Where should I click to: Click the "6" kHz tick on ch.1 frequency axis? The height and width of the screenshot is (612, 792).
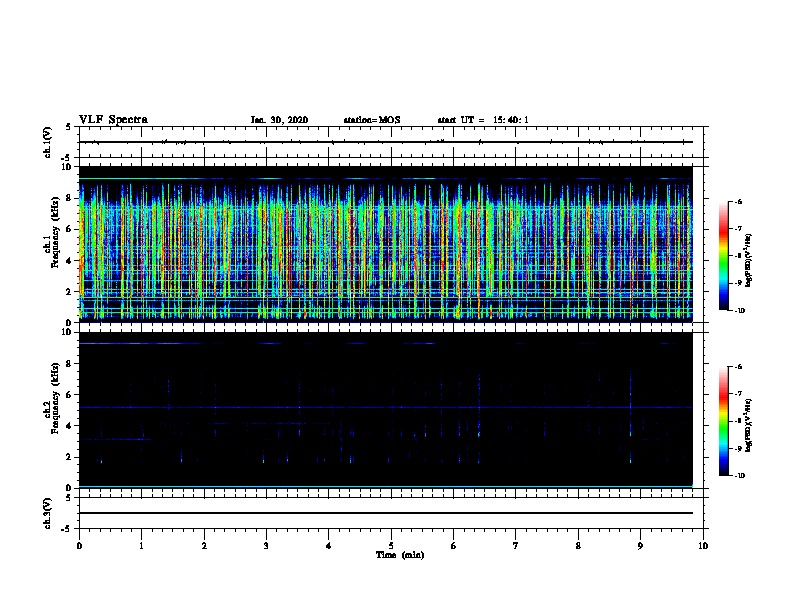coord(69,229)
